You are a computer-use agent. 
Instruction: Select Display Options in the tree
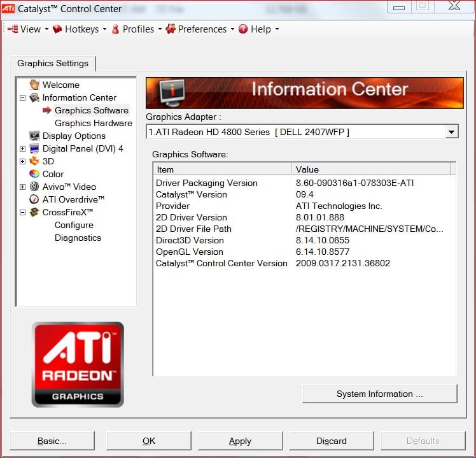(74, 136)
